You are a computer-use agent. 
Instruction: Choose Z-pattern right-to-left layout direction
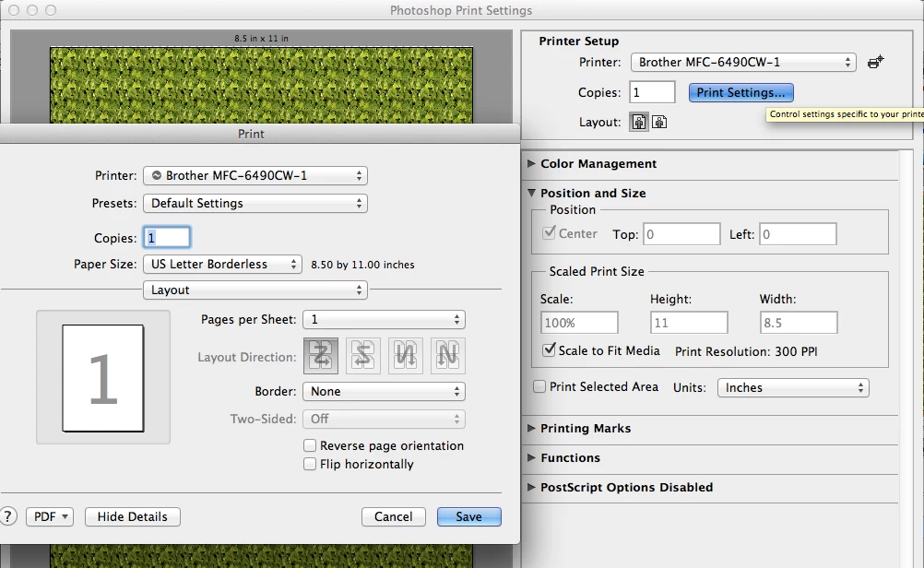pos(363,356)
